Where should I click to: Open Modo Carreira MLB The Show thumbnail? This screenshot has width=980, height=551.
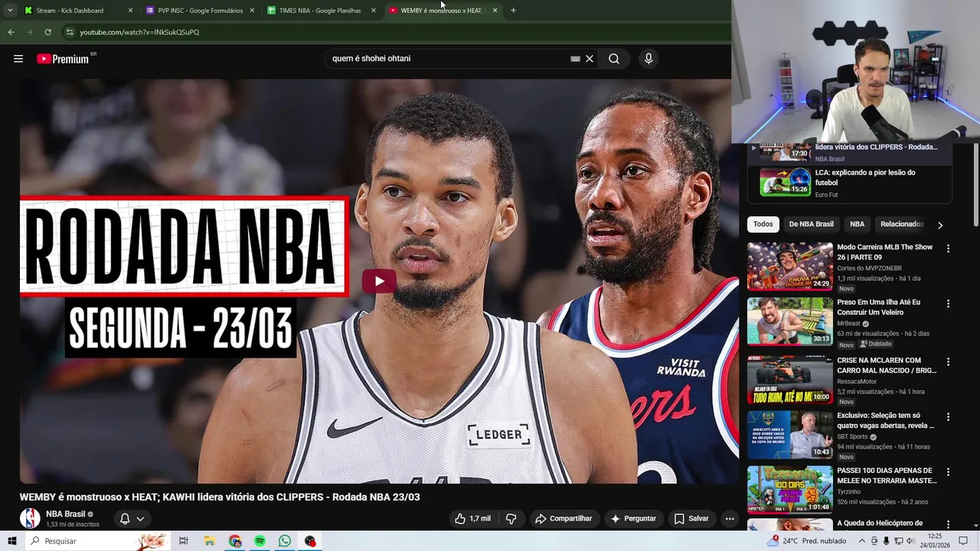[x=789, y=266]
